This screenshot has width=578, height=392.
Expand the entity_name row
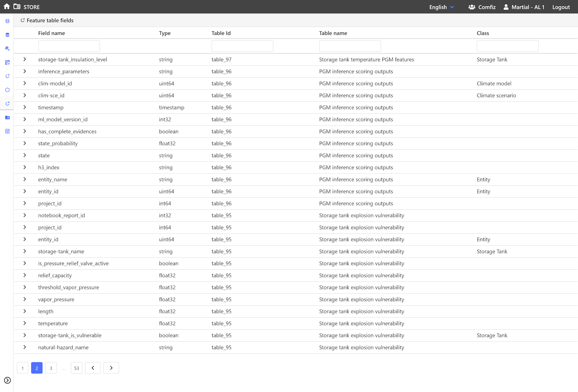[x=25, y=179]
